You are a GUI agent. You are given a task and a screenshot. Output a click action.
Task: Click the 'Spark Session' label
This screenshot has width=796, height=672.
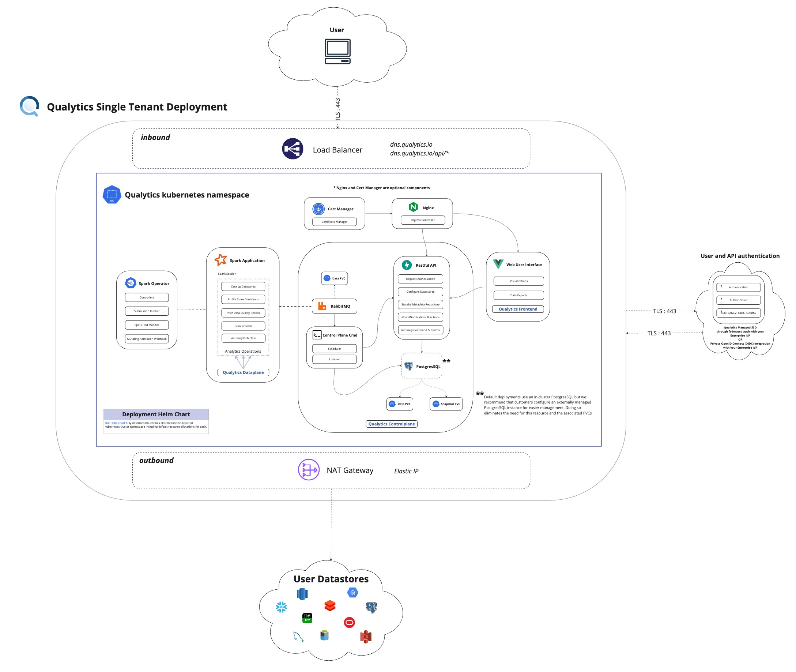click(x=227, y=274)
